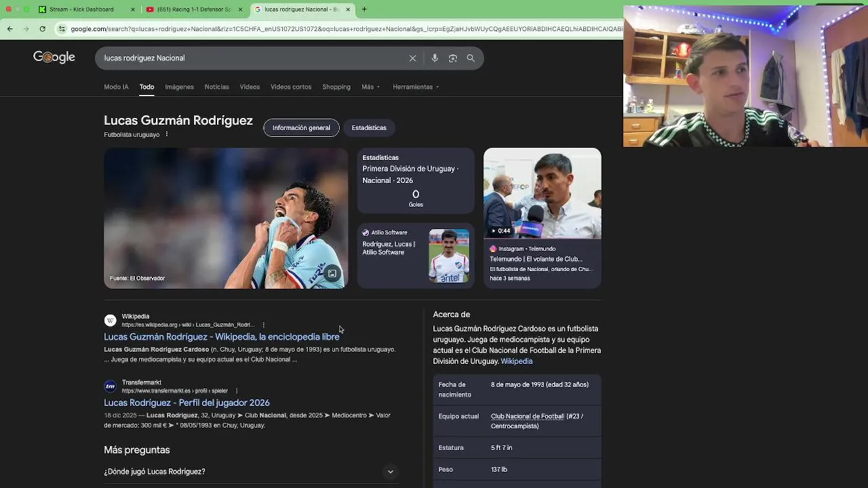Open the Lucas Guzmán Rodríguez Wikipedia result link
Viewport: 868px width, 488px height.
pyautogui.click(x=222, y=337)
